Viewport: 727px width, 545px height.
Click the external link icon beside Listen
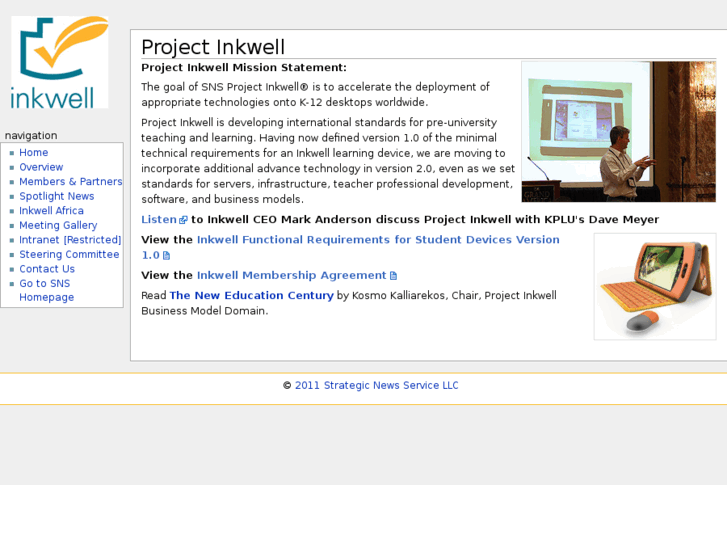coord(183,220)
